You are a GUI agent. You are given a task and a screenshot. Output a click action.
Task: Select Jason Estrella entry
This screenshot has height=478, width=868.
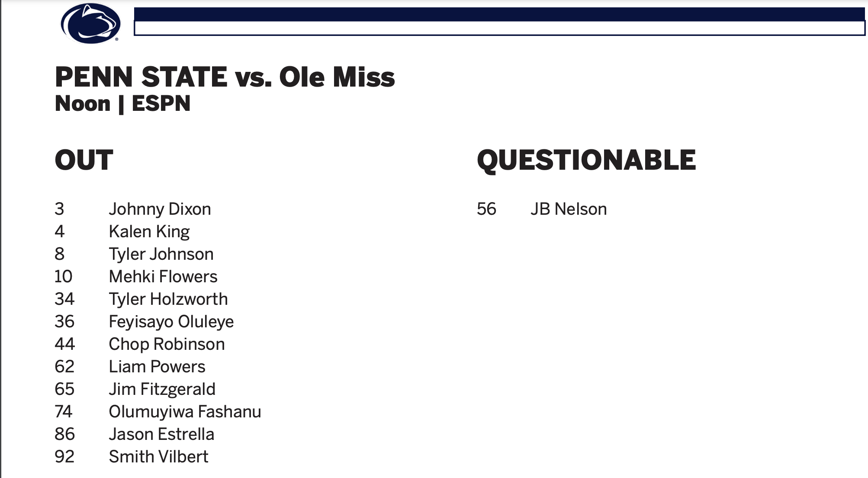tap(161, 434)
